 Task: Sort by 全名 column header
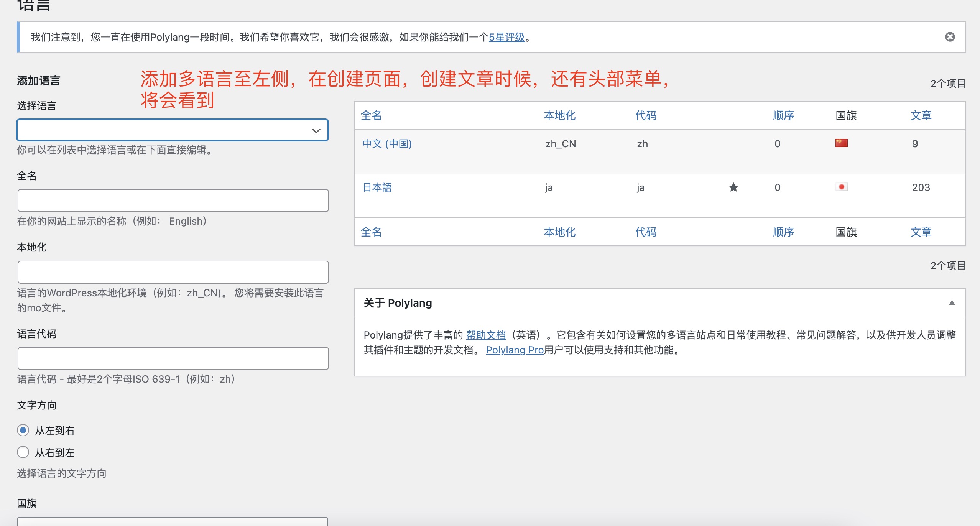pyautogui.click(x=371, y=115)
